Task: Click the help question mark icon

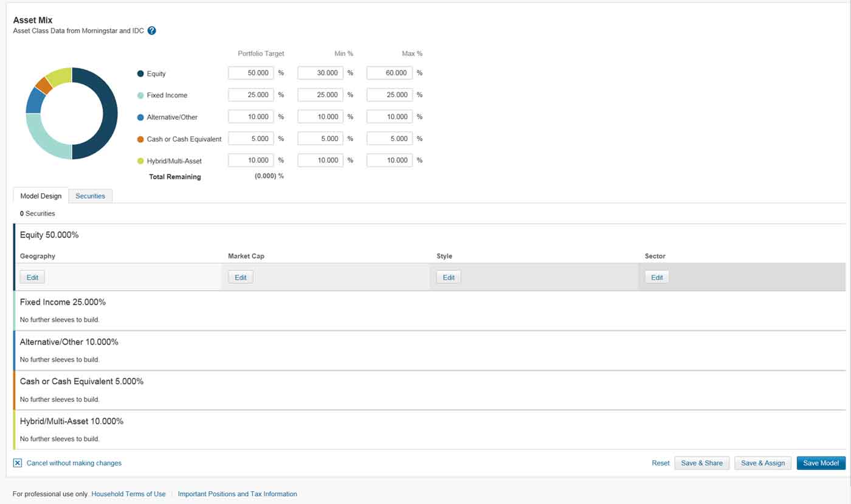Action: click(x=152, y=31)
